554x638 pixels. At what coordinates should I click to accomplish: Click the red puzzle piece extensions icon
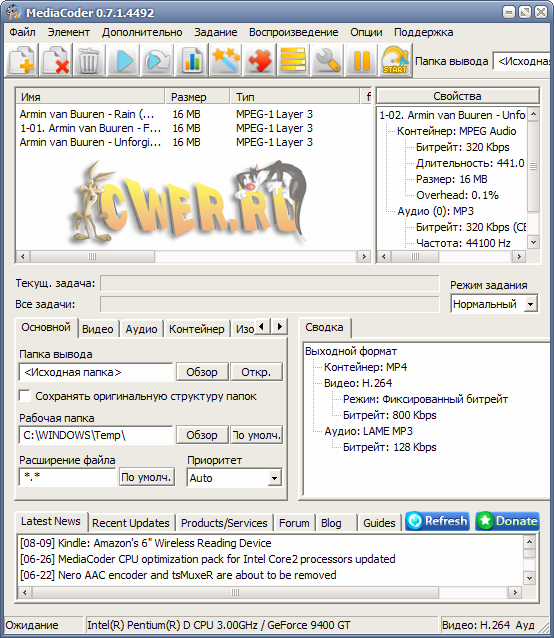(x=260, y=61)
